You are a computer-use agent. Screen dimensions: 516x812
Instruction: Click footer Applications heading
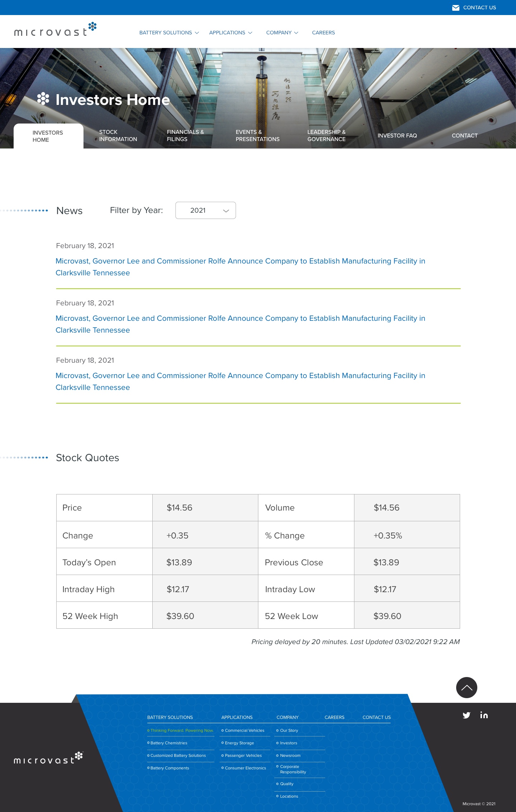[x=237, y=717]
